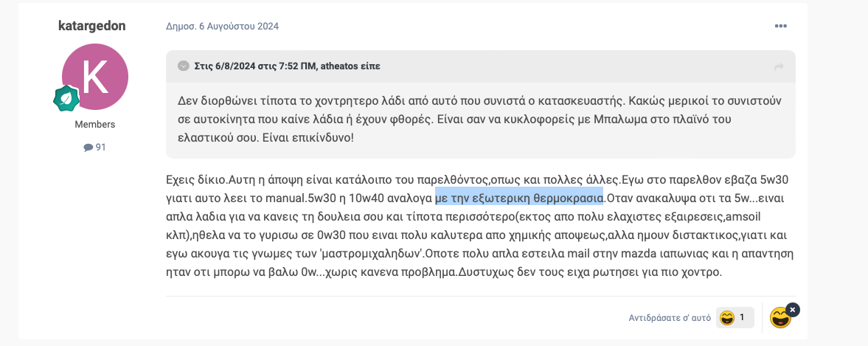Screen dimensions: 868x346
Task: Open the katargedon avatar with letter K
Action: (95, 77)
